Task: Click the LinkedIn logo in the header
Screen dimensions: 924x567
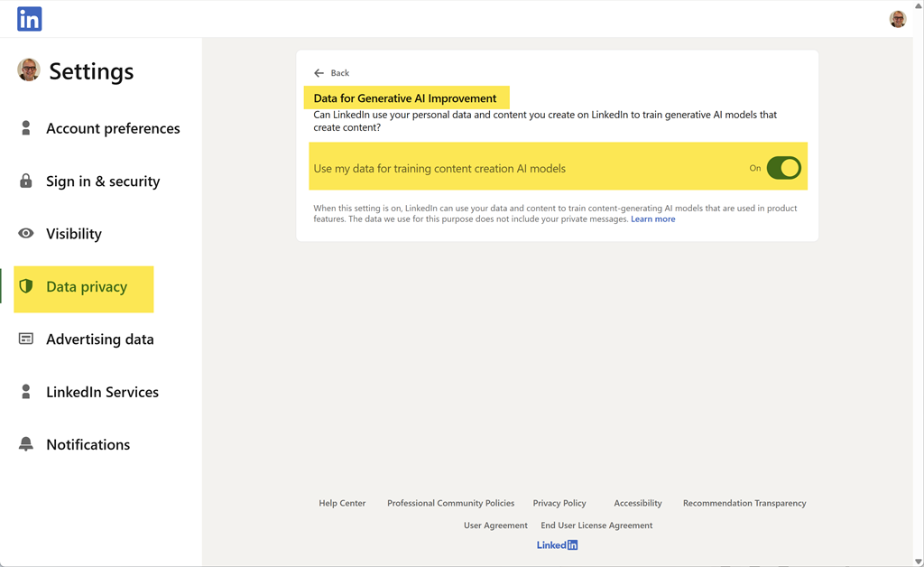Action: point(30,19)
